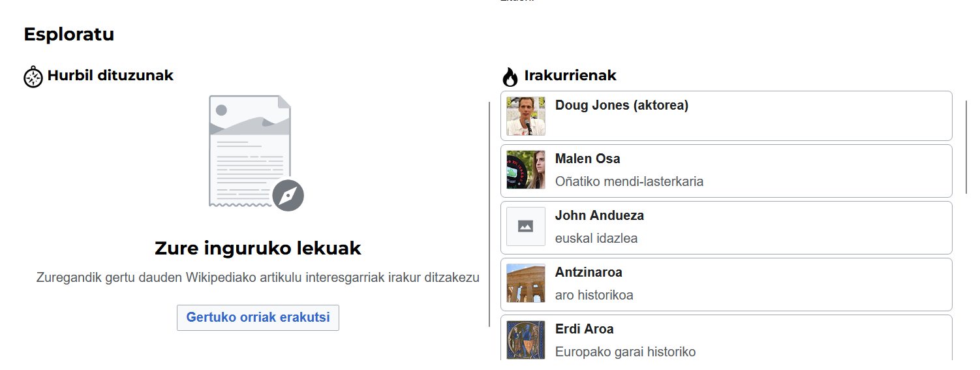Image resolution: width=980 pixels, height=370 pixels.
Task: Open the Malen Osa article title
Action: tap(587, 159)
